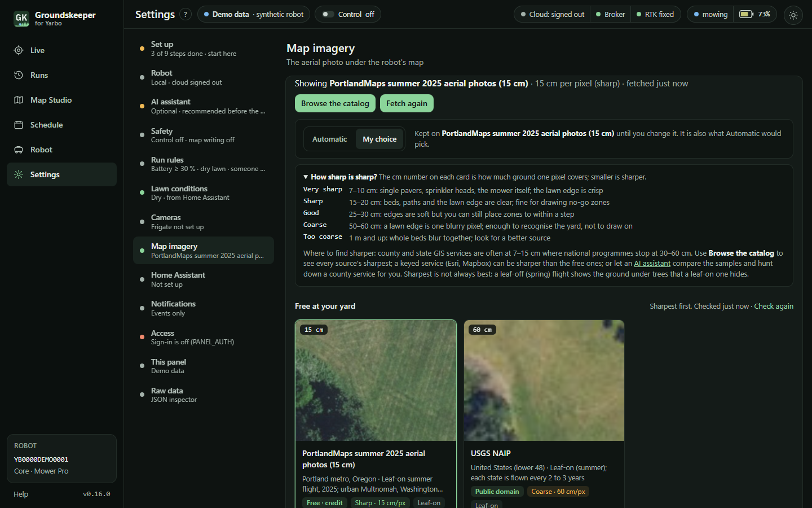Click the 60 cm resolution badge
The height and width of the screenshot is (508, 812).
click(482, 330)
